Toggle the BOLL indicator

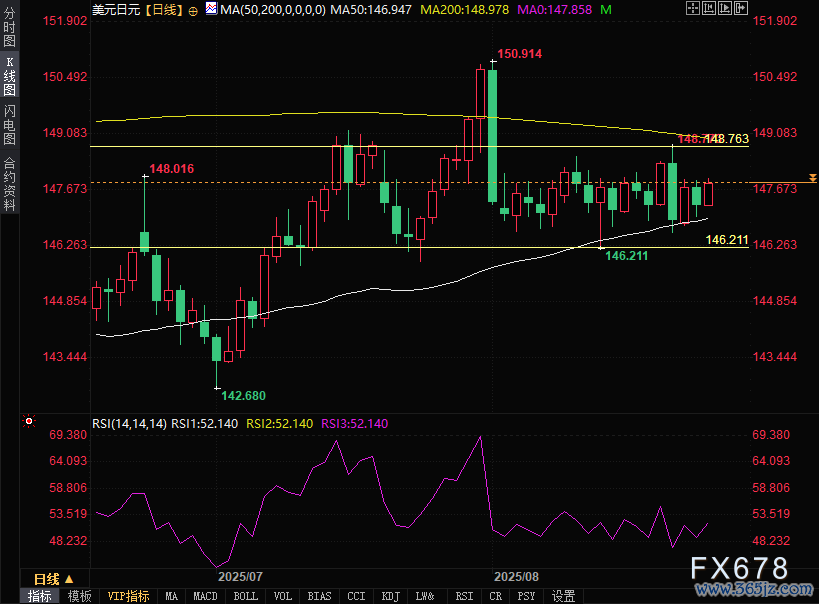click(x=245, y=596)
